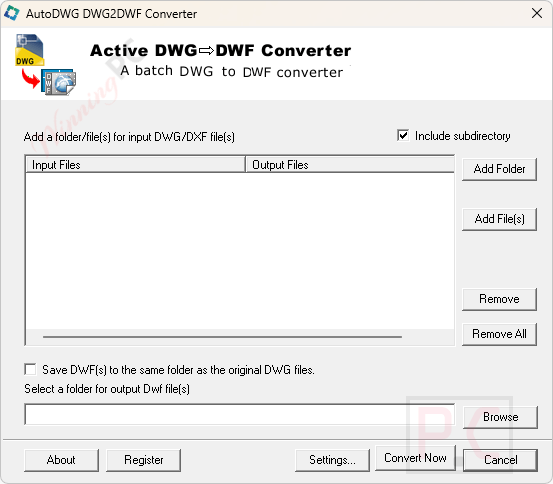Click the Input Files column header
Screen dimensions: 553x484
(135, 165)
